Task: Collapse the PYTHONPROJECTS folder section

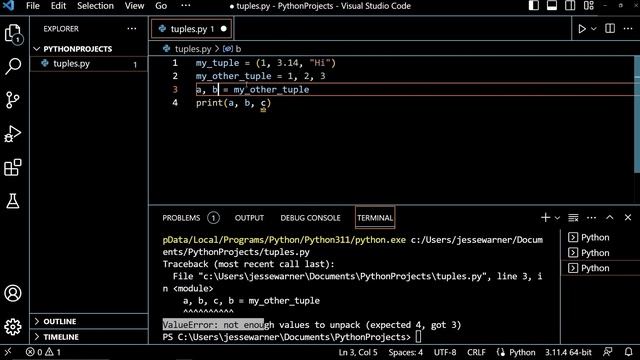Action: tap(78, 49)
